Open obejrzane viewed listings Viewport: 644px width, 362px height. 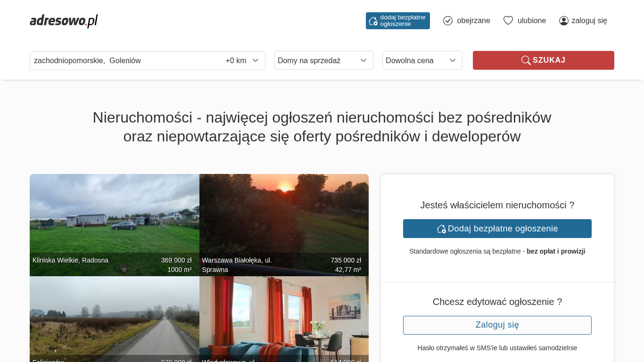473,21
